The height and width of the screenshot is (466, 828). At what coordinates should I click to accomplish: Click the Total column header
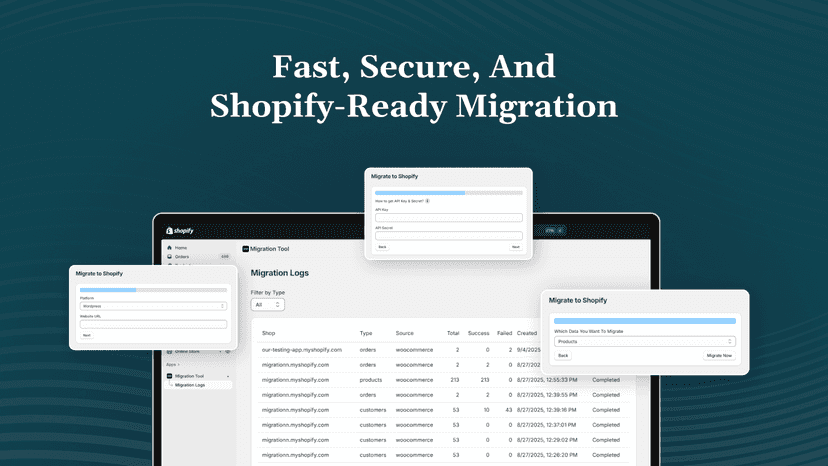453,333
